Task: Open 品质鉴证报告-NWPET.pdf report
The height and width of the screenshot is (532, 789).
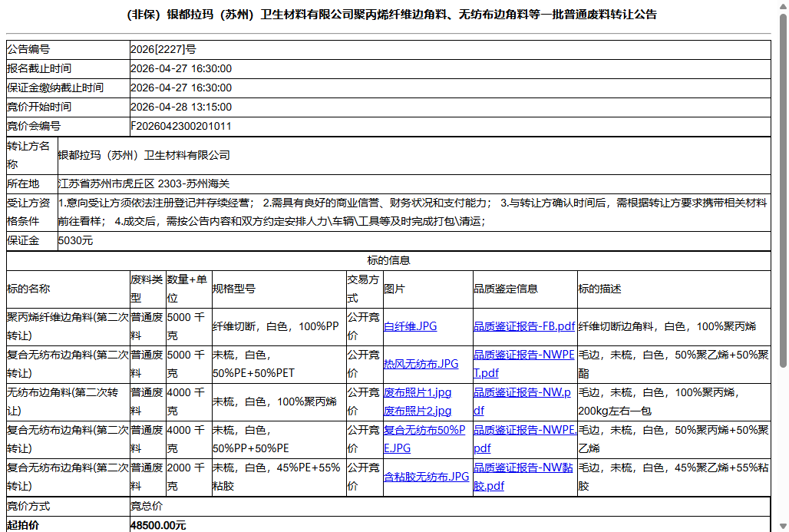Action: click(523, 364)
